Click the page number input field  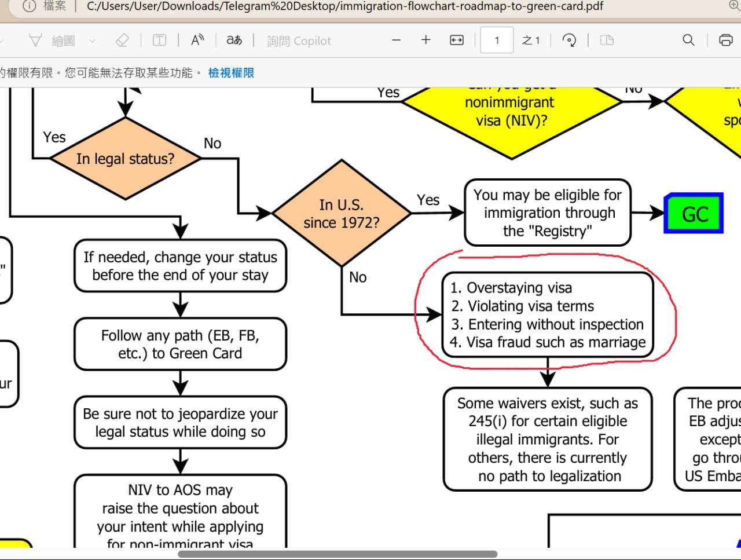point(497,41)
